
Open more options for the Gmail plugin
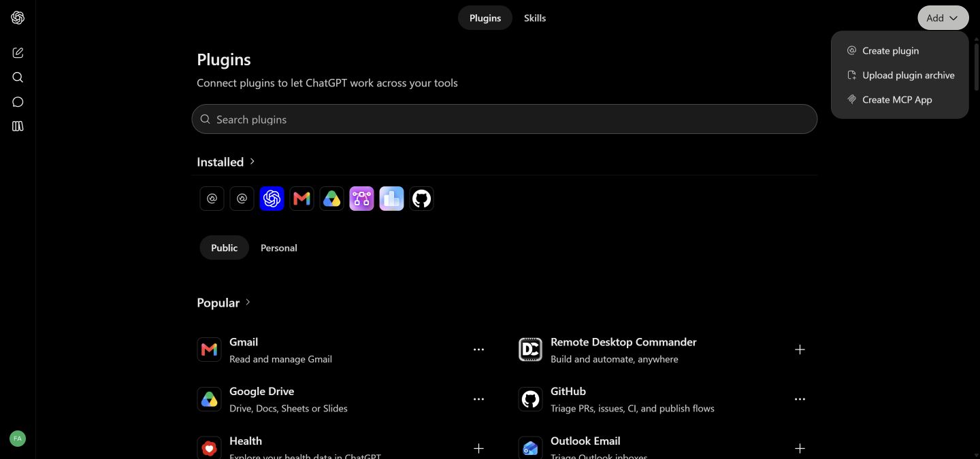coord(478,350)
